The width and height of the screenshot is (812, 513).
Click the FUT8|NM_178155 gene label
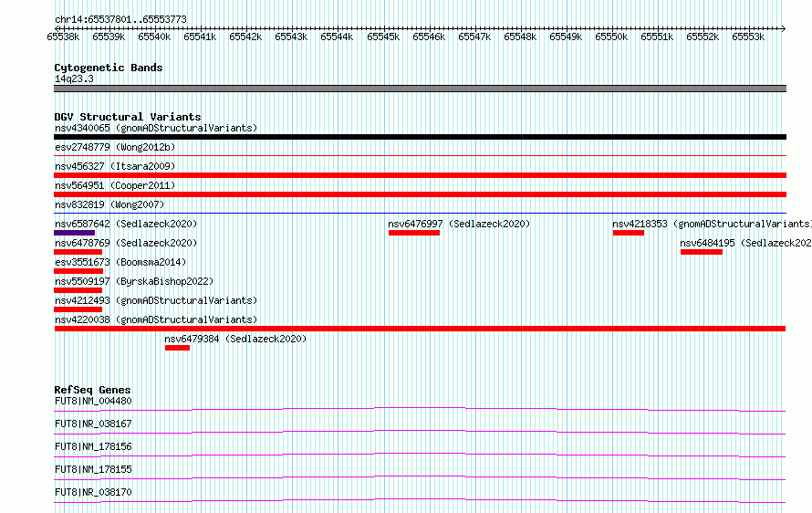93,469
